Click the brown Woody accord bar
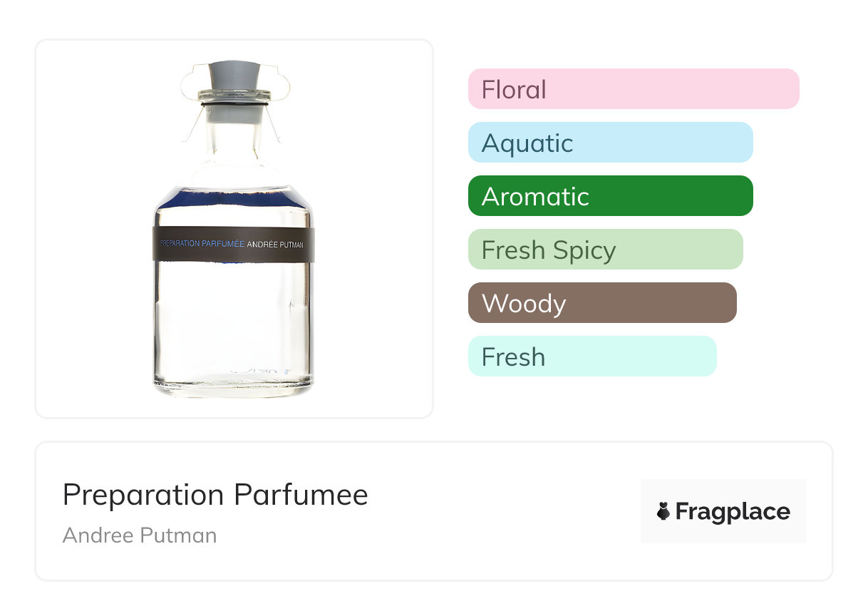This screenshot has height=616, width=868. pyautogui.click(x=602, y=303)
